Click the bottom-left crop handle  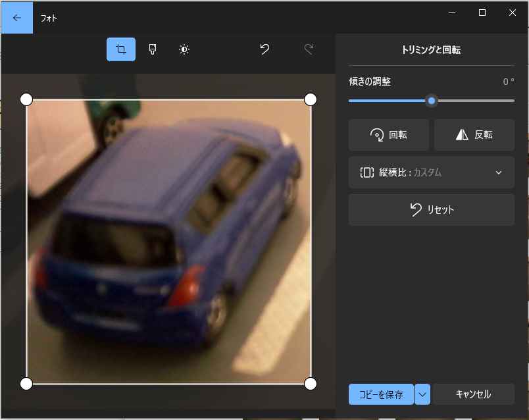pyautogui.click(x=26, y=384)
